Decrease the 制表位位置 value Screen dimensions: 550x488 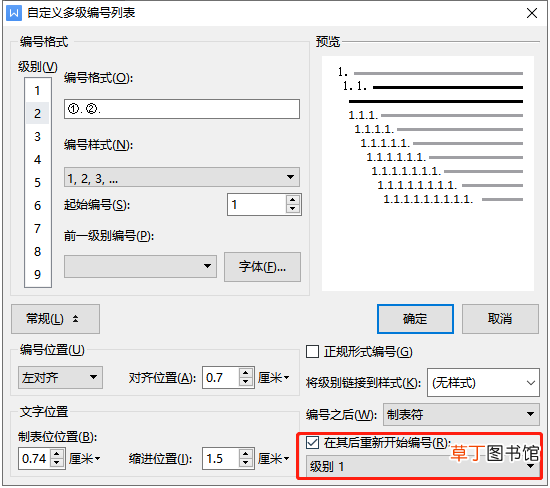pos(57,463)
